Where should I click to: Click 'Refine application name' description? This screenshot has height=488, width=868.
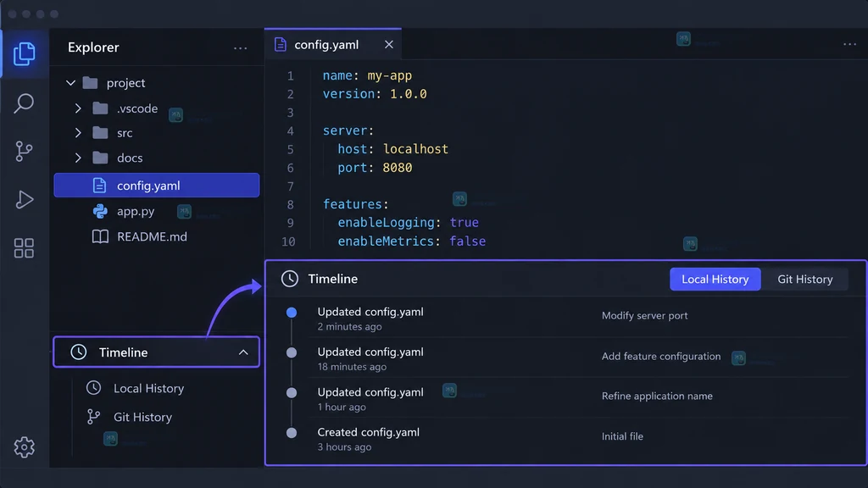tap(657, 396)
